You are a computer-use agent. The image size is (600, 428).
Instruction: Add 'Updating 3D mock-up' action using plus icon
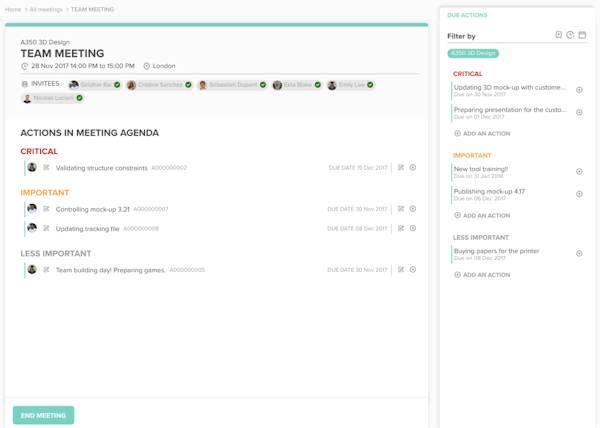click(x=579, y=90)
